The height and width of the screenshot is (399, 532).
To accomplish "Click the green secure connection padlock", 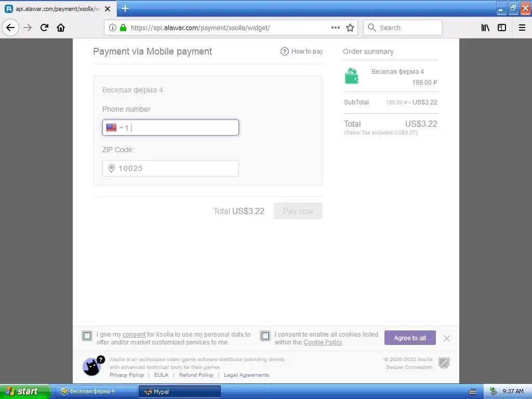I will pyautogui.click(x=123, y=28).
